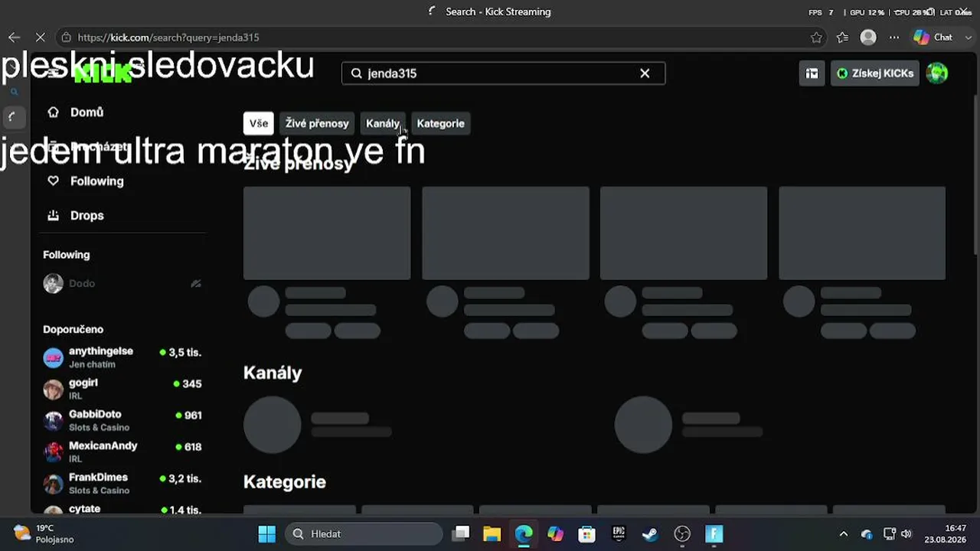Viewport: 980px width, 551px height.
Task: Open the Windows Start menu
Action: 266,534
